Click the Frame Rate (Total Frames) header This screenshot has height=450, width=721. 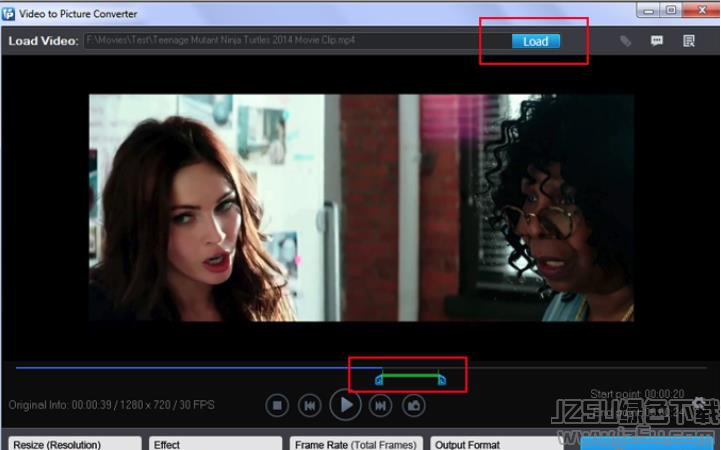[356, 444]
